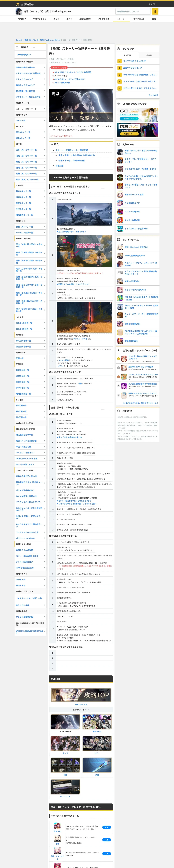This screenshot has width=174, height=868.
Task: Click the おすすめゲーム dice icon
Action: click(119, 240)
